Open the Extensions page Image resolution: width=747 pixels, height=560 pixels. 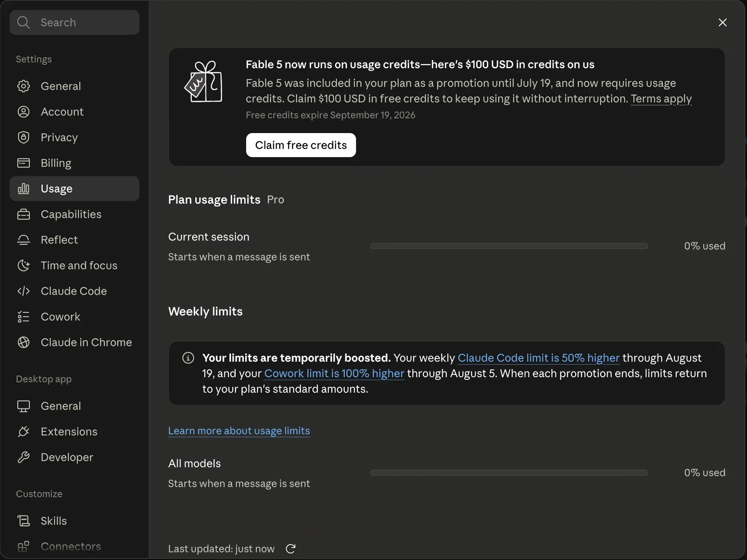pos(74,431)
